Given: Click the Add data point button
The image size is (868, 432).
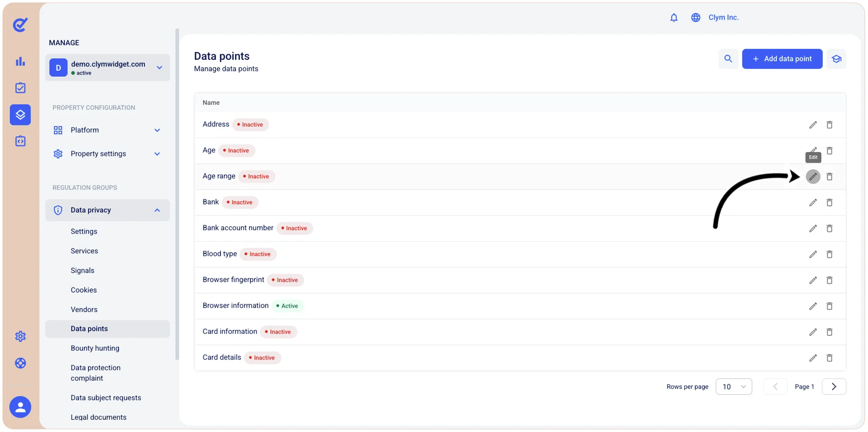Looking at the screenshot, I should point(782,59).
